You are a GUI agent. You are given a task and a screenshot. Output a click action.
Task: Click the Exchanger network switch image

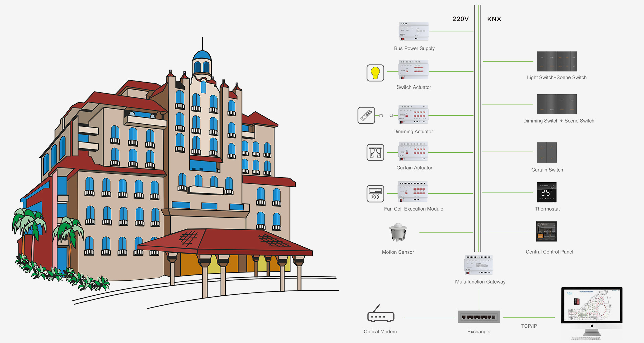coord(479,317)
